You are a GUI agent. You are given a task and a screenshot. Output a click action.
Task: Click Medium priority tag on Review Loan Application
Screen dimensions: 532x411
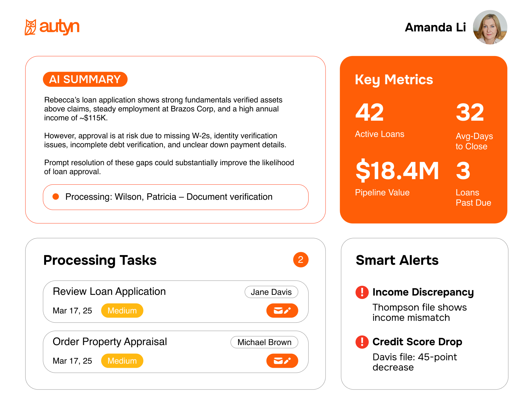point(122,310)
